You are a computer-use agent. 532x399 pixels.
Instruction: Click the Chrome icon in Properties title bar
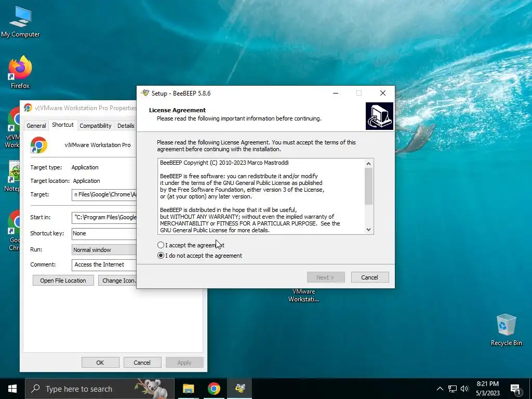(28, 108)
